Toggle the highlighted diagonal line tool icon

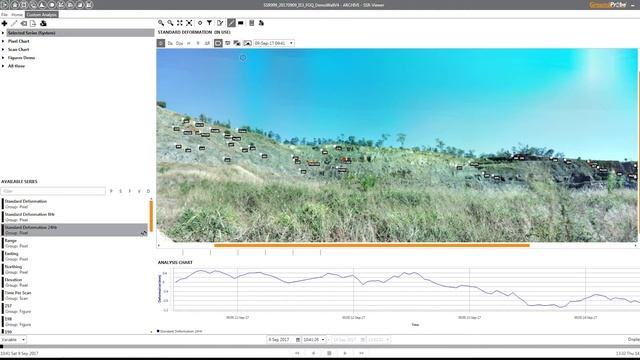pos(231,23)
